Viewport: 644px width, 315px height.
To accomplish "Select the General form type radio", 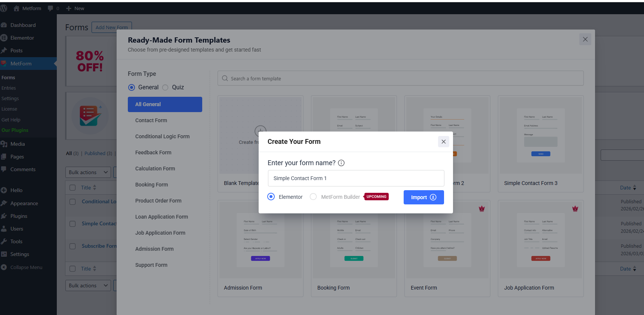I will 132,87.
